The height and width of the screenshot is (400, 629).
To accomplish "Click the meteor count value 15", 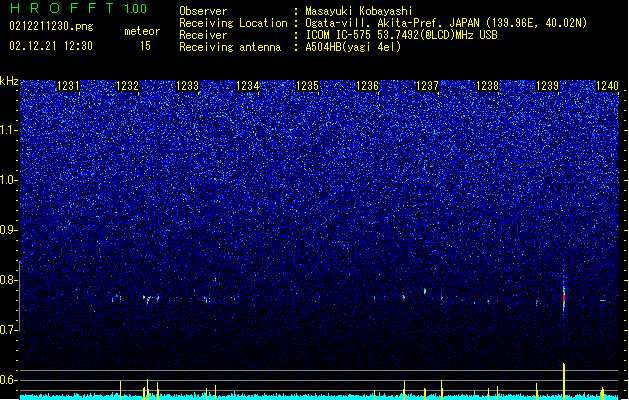I will (145, 46).
